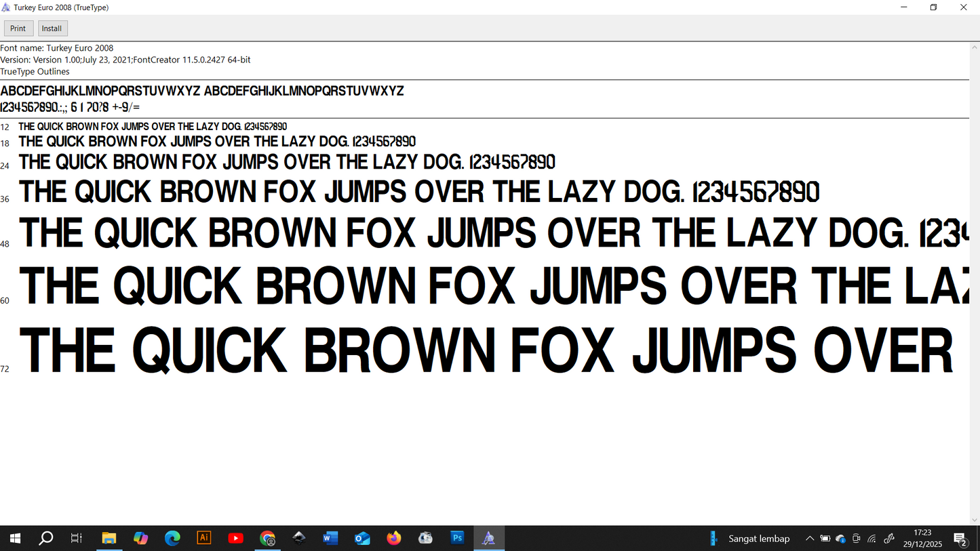The height and width of the screenshot is (551, 980).
Task: Click the Meet Now tray icon
Action: 857,539
